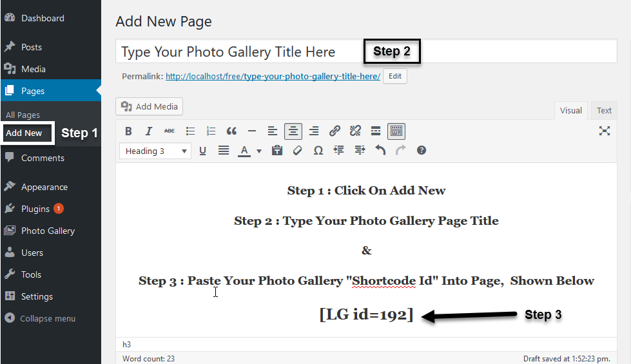
Task: Insert Read More tag
Action: pos(376,131)
